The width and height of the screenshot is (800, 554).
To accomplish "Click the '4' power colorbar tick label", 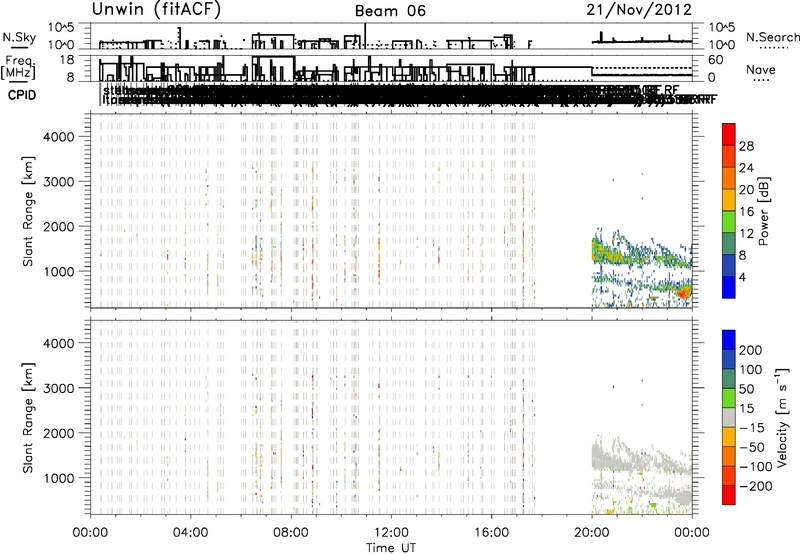I will click(x=742, y=278).
